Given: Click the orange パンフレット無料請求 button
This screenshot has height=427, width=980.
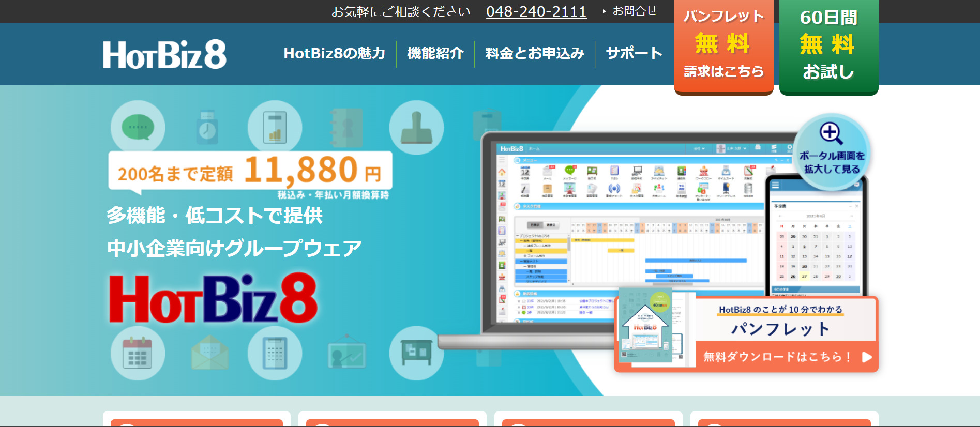Looking at the screenshot, I should pos(724,47).
